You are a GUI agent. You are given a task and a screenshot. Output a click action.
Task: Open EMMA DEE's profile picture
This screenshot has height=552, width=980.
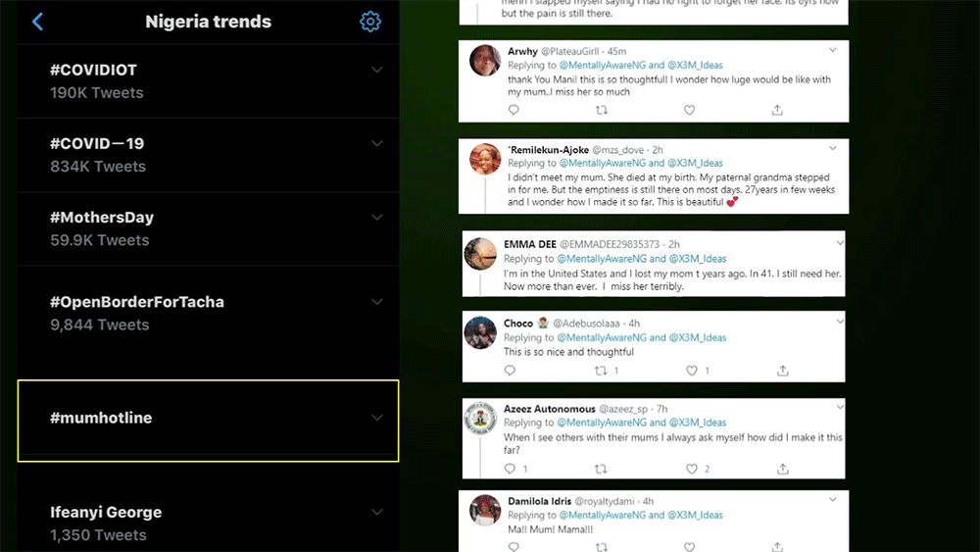click(x=480, y=254)
